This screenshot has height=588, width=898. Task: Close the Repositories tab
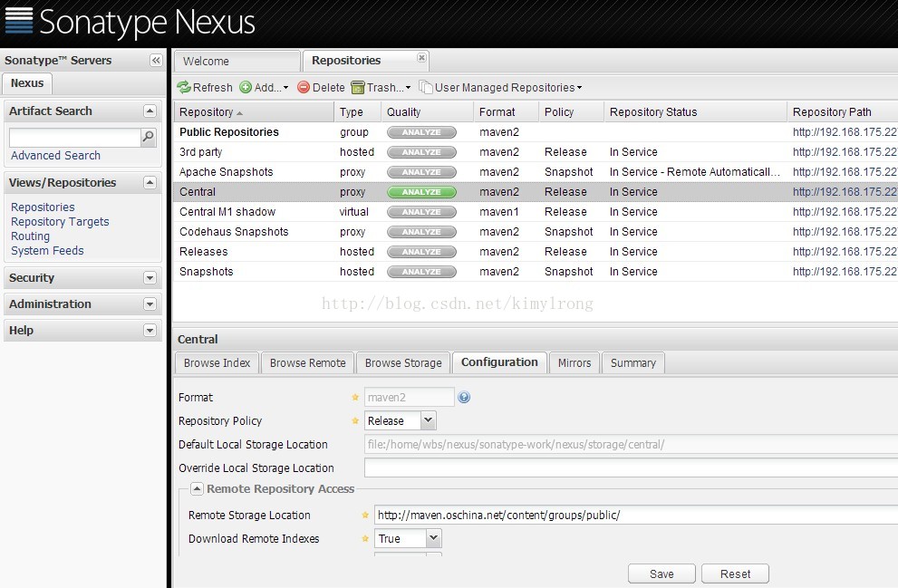[421, 57]
